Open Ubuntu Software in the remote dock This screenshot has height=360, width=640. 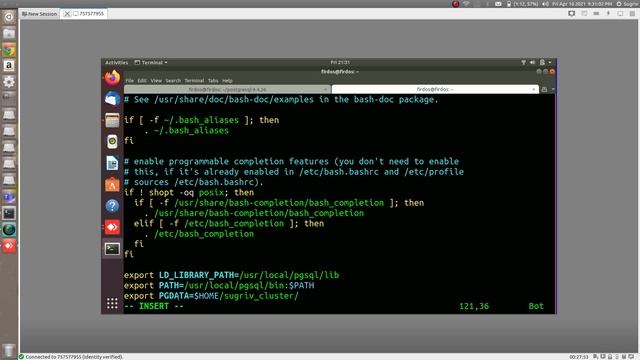[112, 184]
